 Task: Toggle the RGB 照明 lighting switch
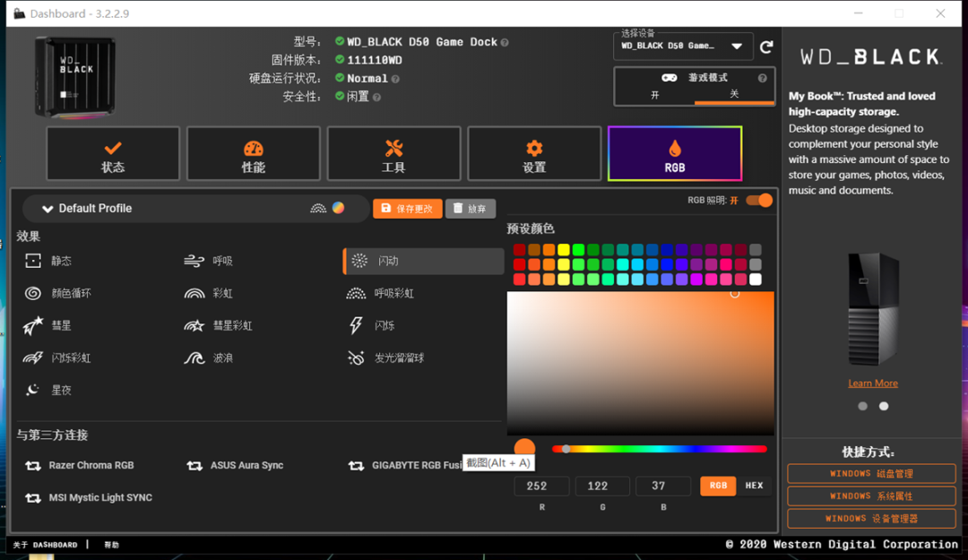point(759,201)
